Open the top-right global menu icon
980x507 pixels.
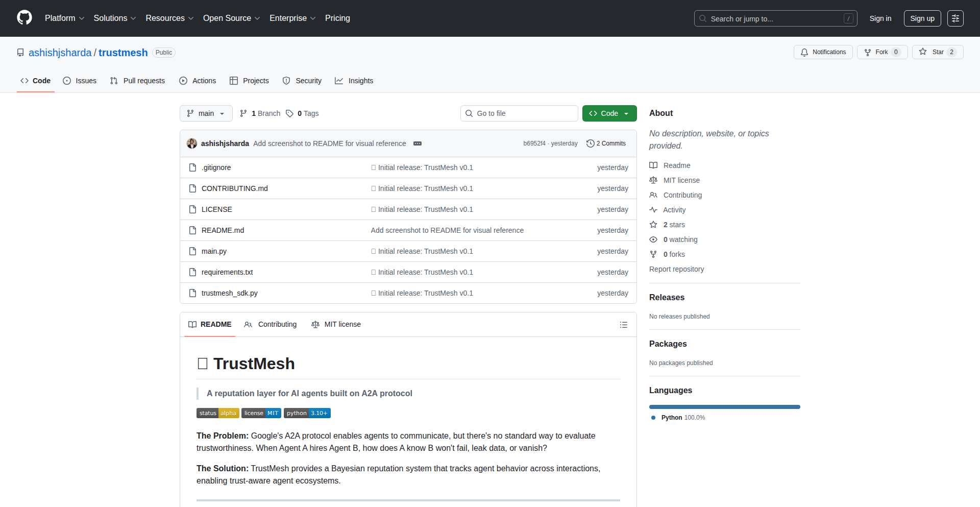coord(955,18)
